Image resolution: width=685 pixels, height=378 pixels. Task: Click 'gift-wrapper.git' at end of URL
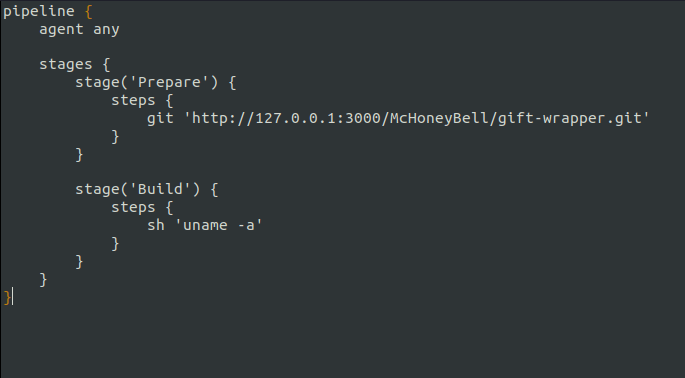(570, 119)
